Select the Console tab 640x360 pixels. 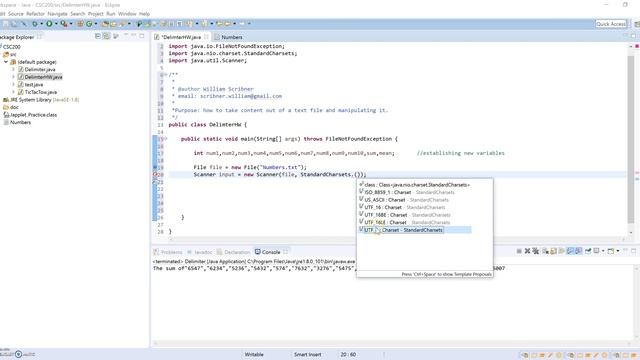click(268, 252)
